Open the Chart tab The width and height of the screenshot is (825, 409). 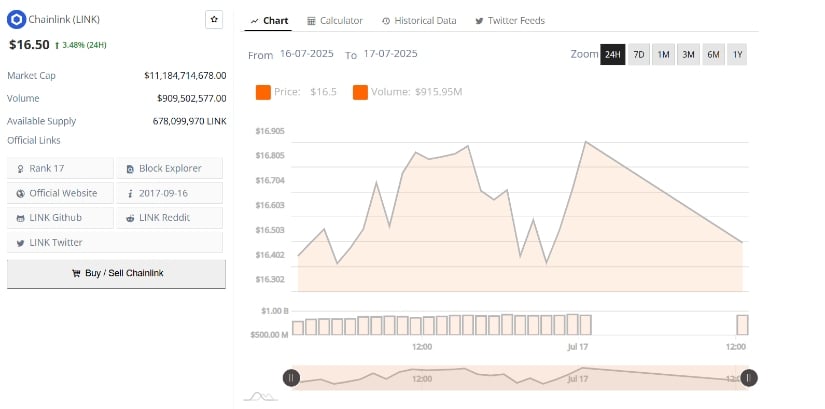269,21
